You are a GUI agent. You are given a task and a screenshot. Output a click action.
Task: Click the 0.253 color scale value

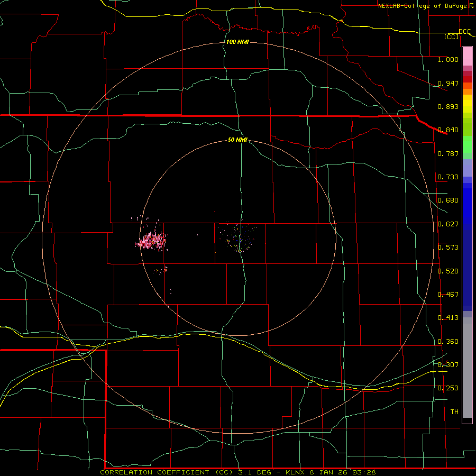click(x=448, y=388)
